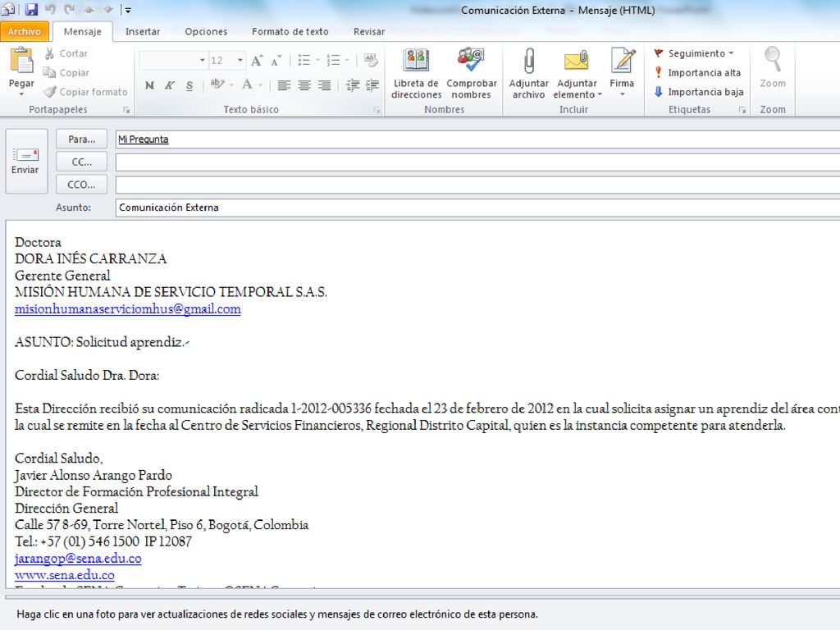Go to the previous item with the up arrow

tap(89, 10)
